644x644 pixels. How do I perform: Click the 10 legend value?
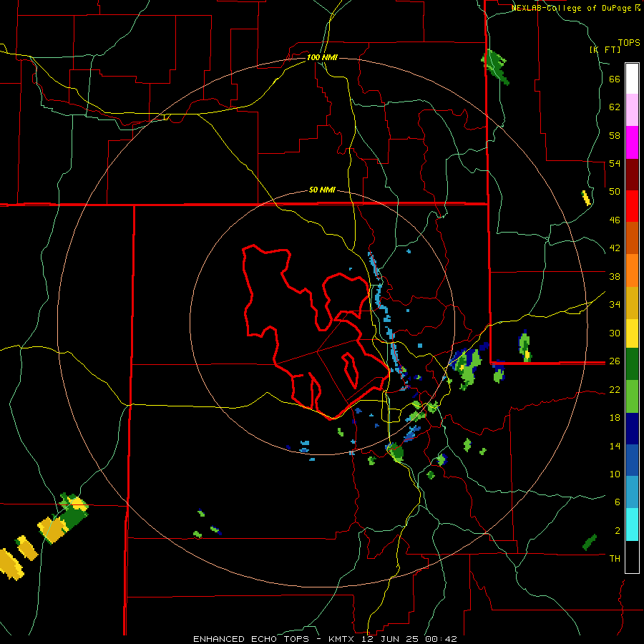pos(615,474)
